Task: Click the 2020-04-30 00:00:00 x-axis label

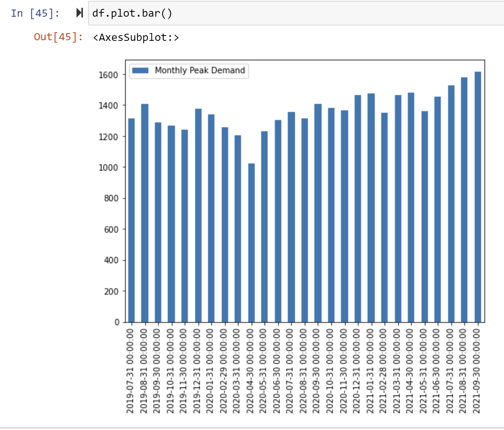Action: tap(250, 371)
